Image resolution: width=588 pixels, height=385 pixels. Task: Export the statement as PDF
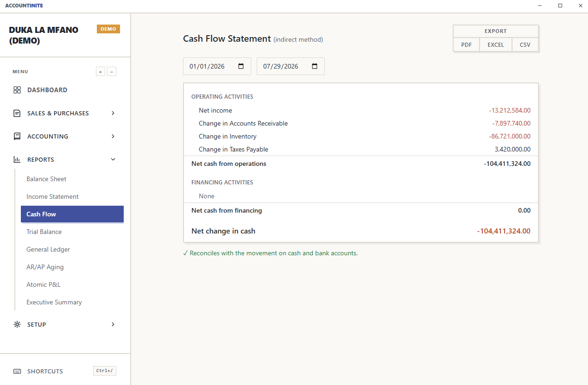[467, 45]
